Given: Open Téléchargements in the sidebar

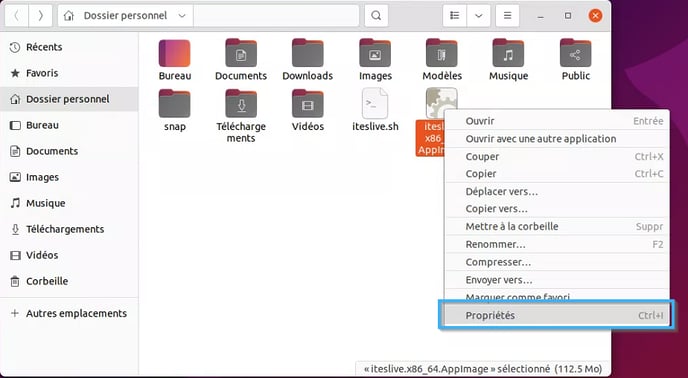Looking at the screenshot, I should 69,229.
